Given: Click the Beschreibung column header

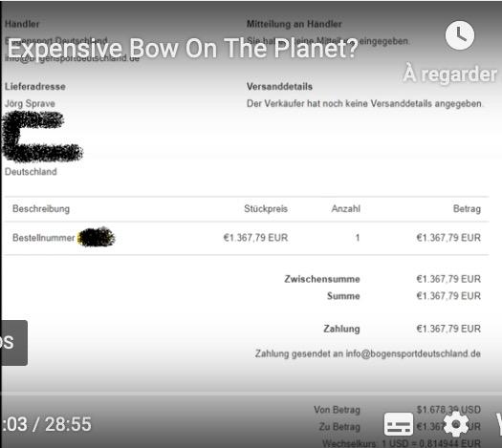Looking at the screenshot, I should click(x=41, y=209).
